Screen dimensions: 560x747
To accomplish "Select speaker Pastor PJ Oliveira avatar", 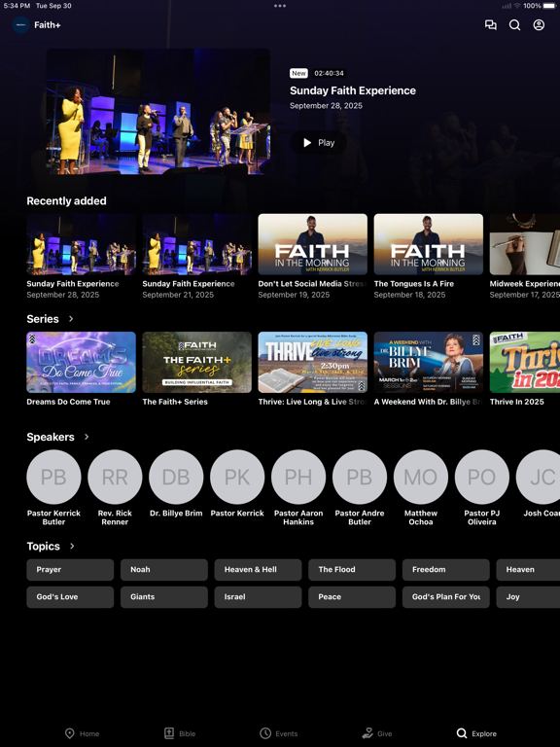I will pos(482,477).
